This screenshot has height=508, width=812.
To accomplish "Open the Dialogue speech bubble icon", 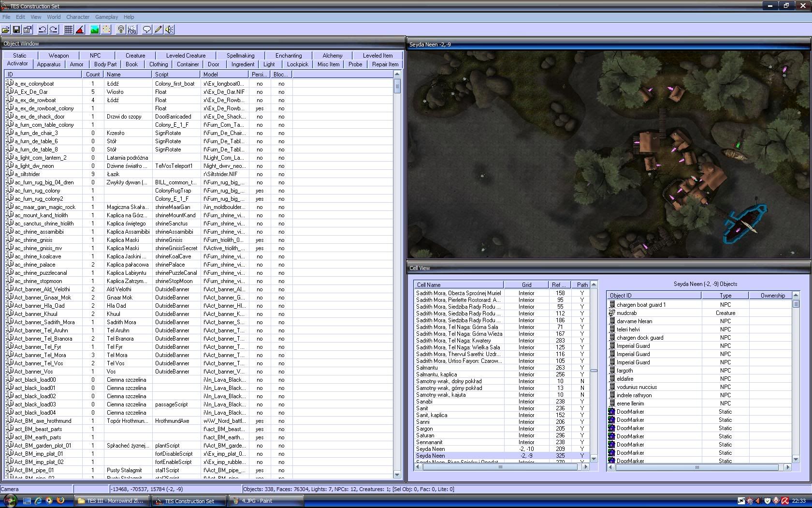I will coord(147,30).
